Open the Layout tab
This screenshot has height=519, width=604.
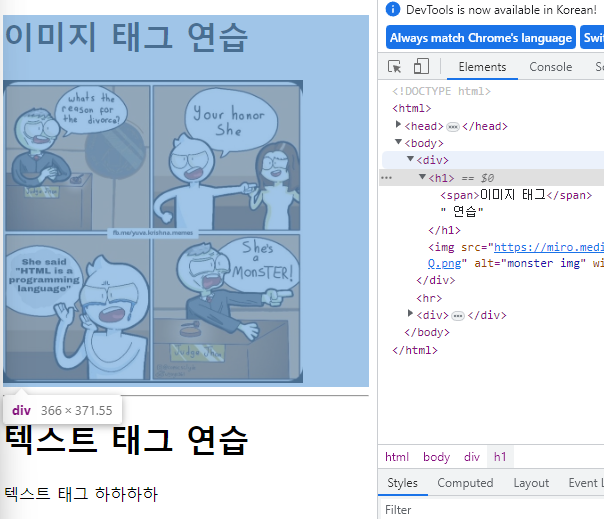[x=531, y=483]
